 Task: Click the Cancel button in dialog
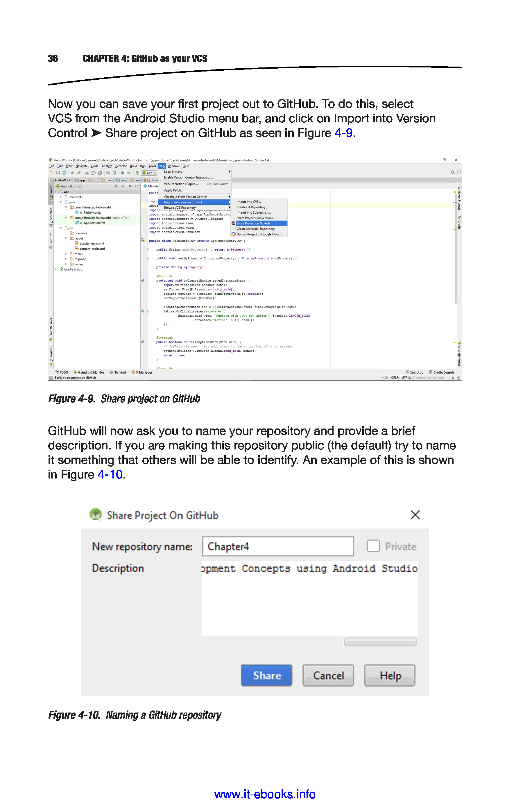tap(328, 675)
